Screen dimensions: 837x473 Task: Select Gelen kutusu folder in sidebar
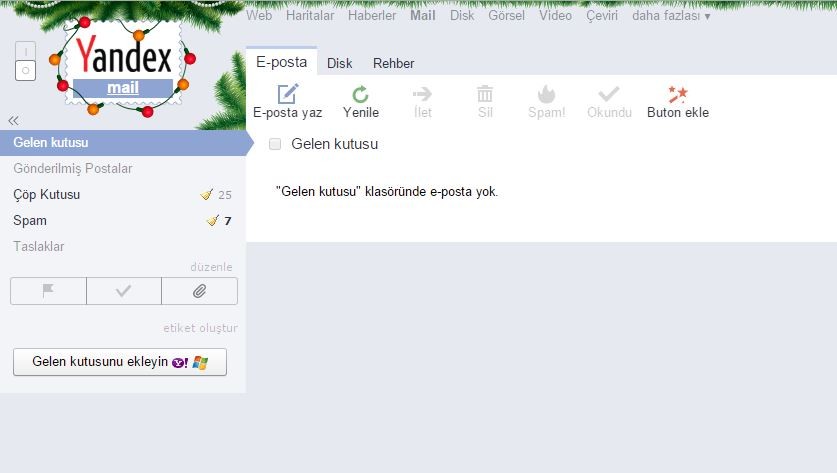tap(123, 143)
